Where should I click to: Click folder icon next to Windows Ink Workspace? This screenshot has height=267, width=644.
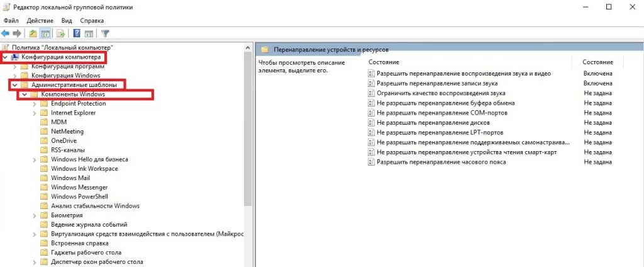[x=45, y=169]
